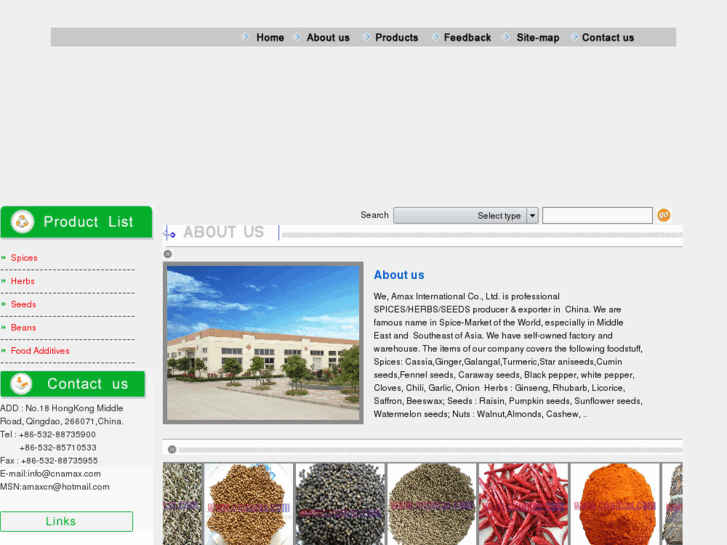
Task: Go to About us in navigation bar
Action: click(x=328, y=38)
